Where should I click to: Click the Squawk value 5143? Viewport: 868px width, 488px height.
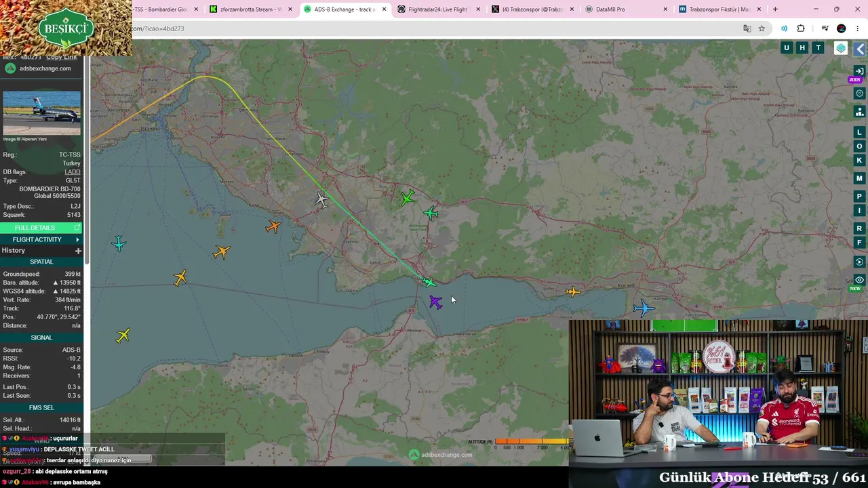pyautogui.click(x=73, y=215)
